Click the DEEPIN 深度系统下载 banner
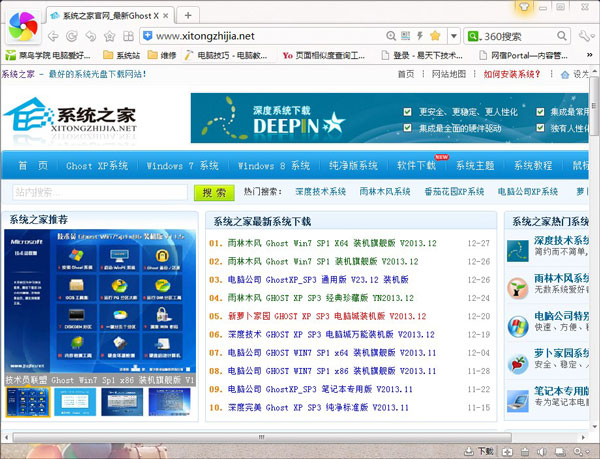The image size is (600, 459). tap(389, 118)
